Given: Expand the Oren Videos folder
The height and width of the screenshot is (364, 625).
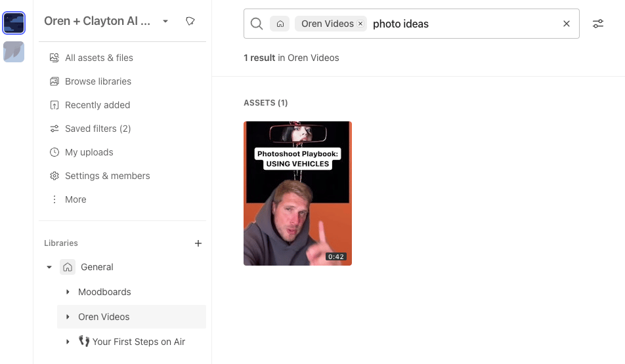Looking at the screenshot, I should pyautogui.click(x=68, y=317).
